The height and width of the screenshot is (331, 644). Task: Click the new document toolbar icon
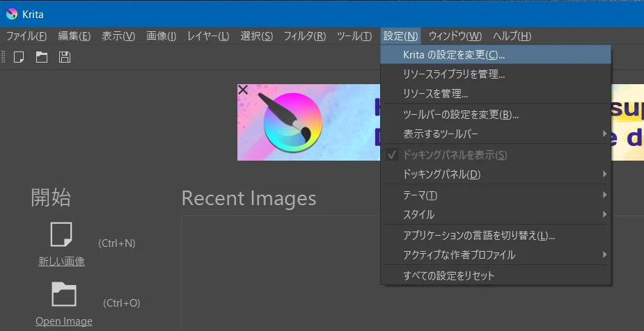(x=19, y=57)
